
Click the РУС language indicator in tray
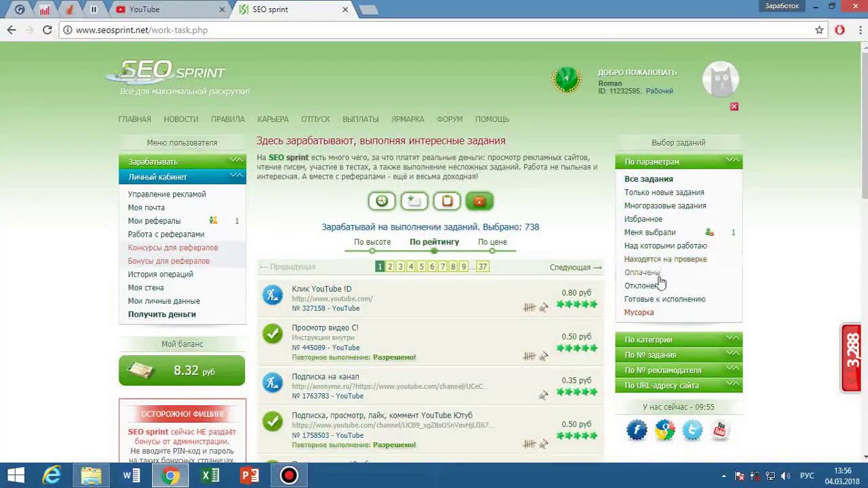coord(807,476)
